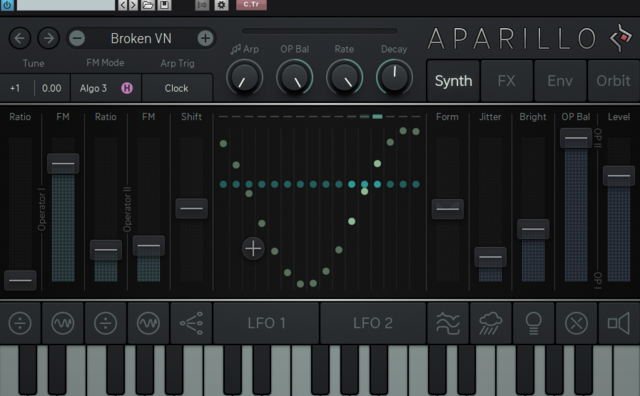
Task: Click the Jitter slider handle
Action: (490, 257)
